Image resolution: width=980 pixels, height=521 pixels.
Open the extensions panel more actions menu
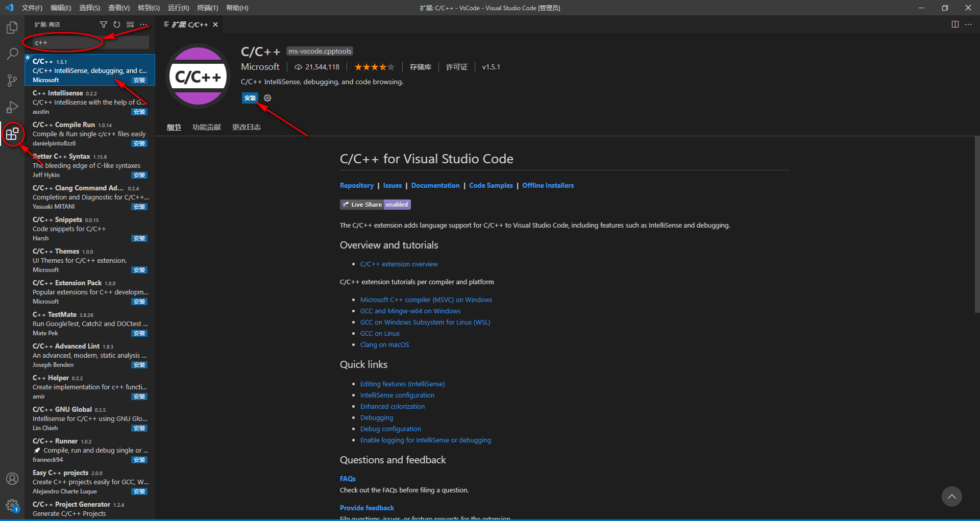(x=143, y=24)
